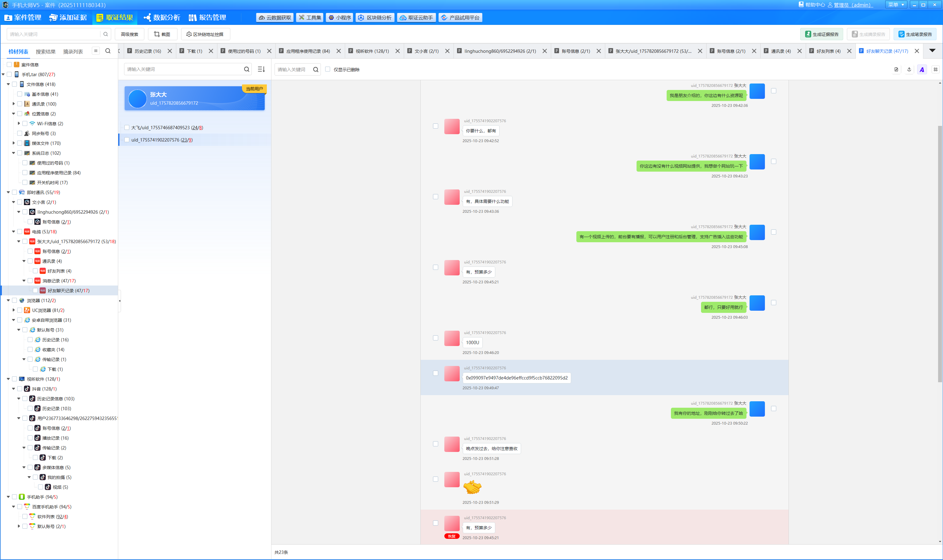
Task: Switch to the 搜索结果 sidebar tab
Action: 46,52
